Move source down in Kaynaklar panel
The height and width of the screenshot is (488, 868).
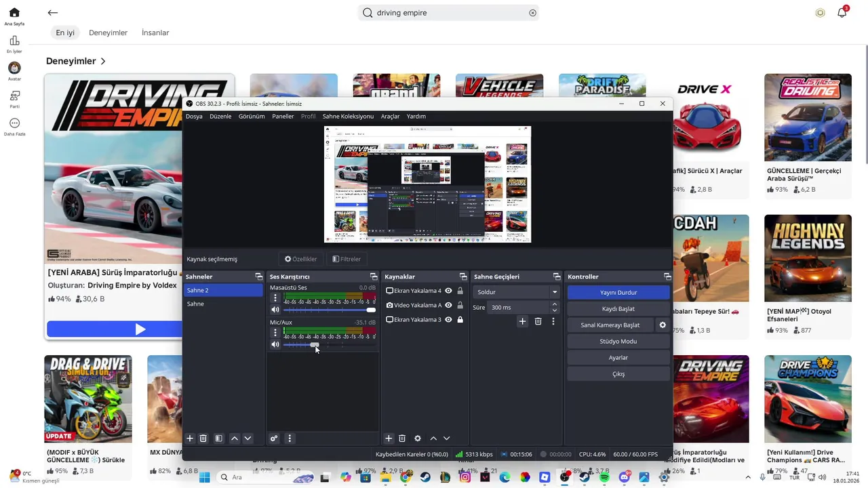446,439
